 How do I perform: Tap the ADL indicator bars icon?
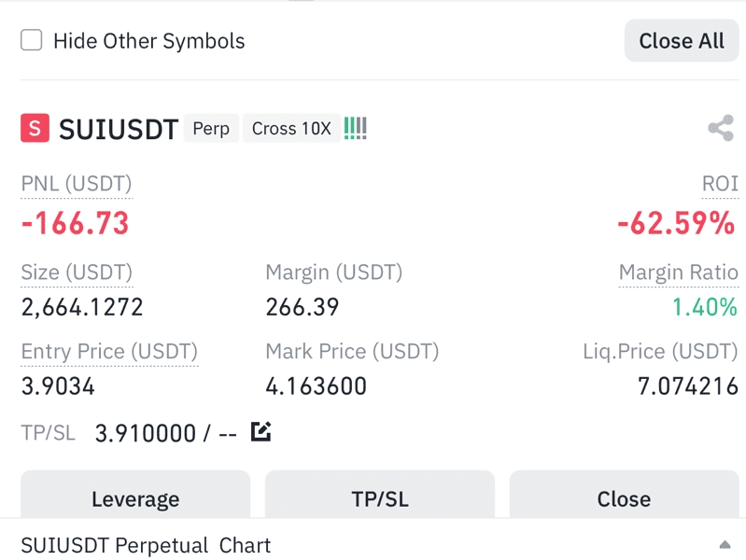[x=356, y=128]
